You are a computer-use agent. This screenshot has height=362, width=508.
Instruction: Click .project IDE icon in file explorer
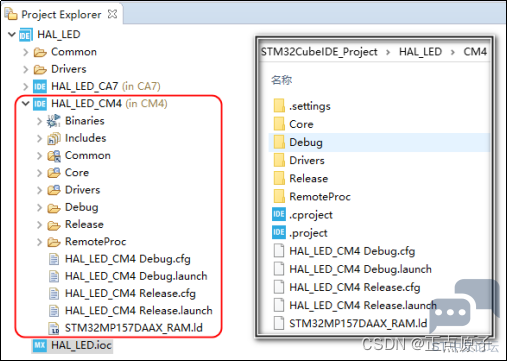pyautogui.click(x=279, y=232)
